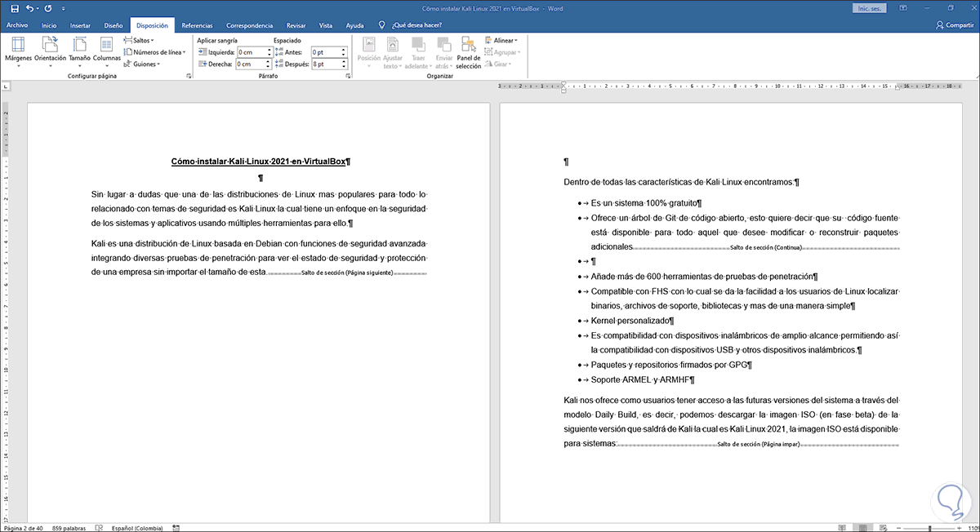Launch the Párrafo dialog

pos(348,76)
